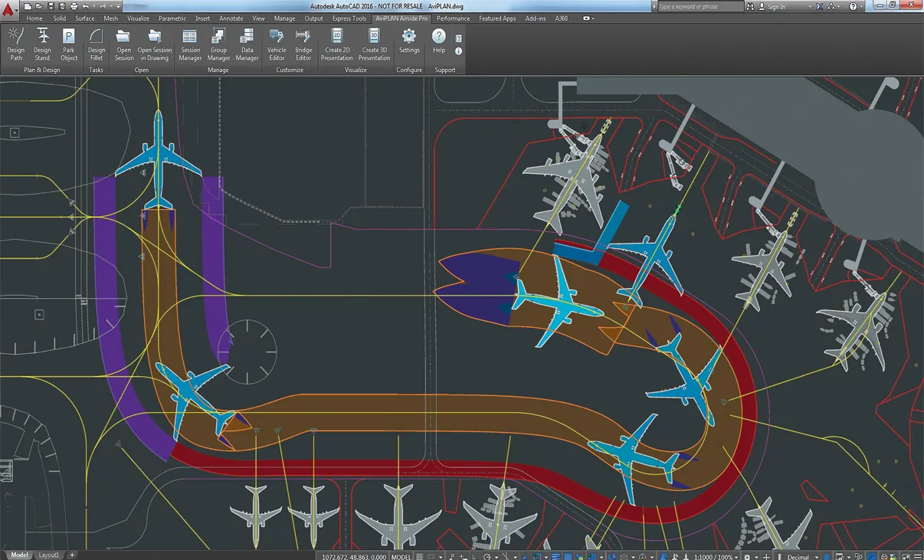Open the Bridge Editor

coord(303,44)
